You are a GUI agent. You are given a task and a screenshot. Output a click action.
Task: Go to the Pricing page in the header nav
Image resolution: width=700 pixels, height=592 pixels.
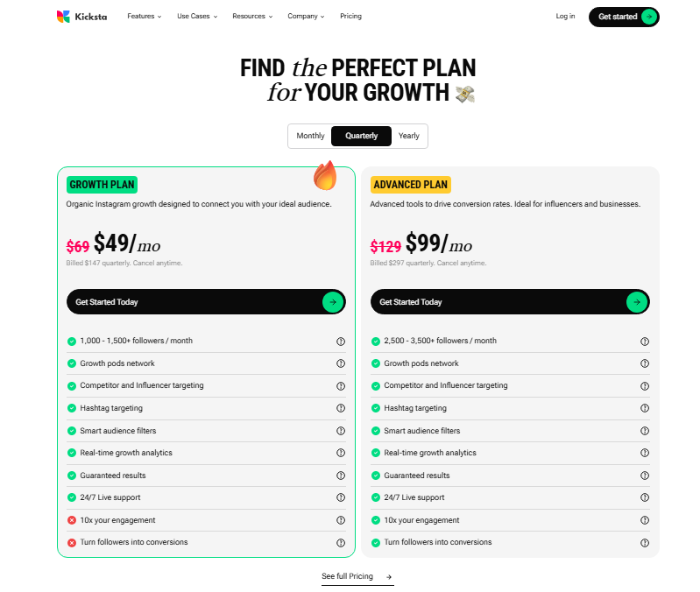tap(351, 16)
